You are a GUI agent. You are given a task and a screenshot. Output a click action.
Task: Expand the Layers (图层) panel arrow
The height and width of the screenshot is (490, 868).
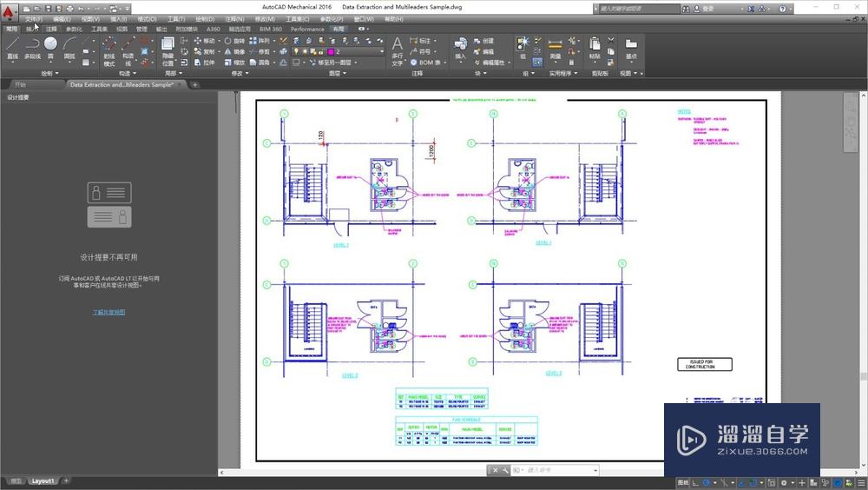coord(345,74)
